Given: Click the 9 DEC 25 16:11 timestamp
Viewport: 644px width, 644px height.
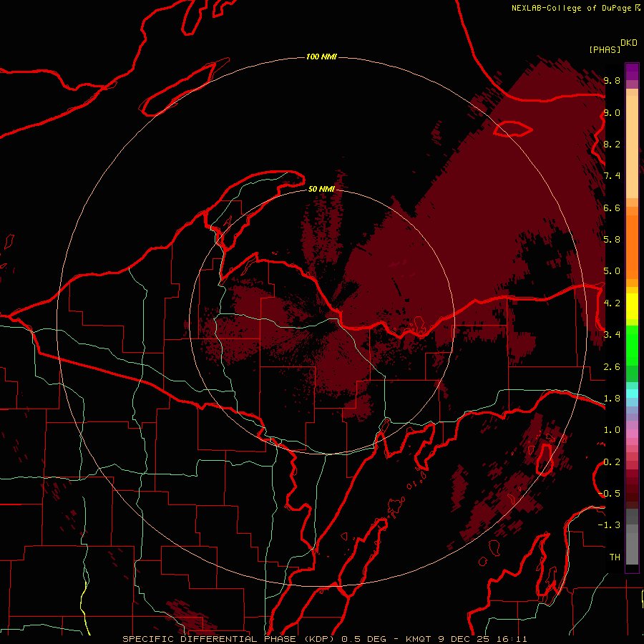Looking at the screenshot, I should [x=482, y=639].
